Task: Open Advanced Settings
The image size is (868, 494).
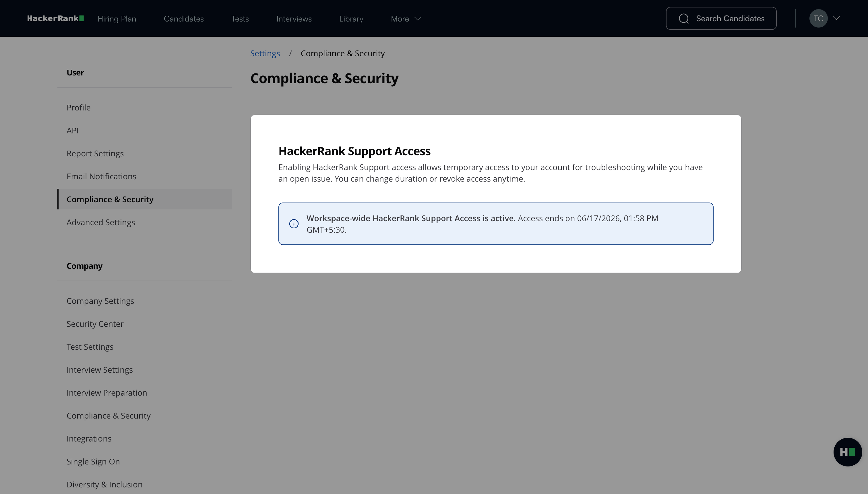Action: 101,222
